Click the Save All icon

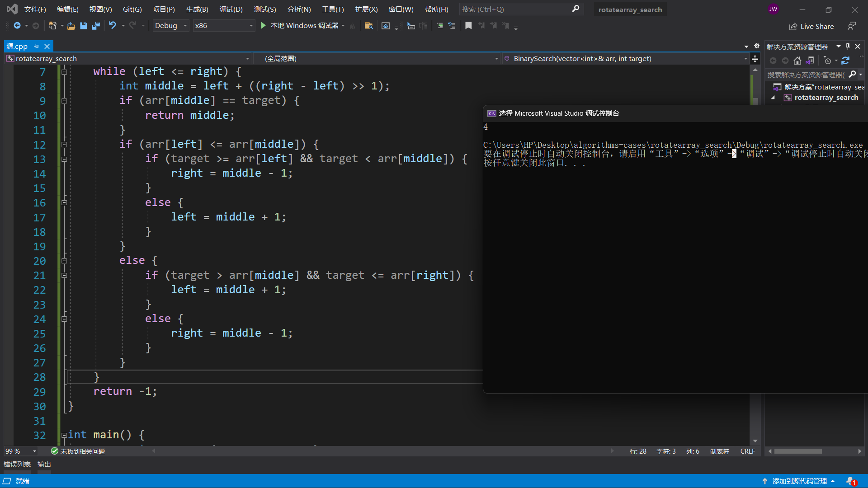pyautogui.click(x=95, y=26)
